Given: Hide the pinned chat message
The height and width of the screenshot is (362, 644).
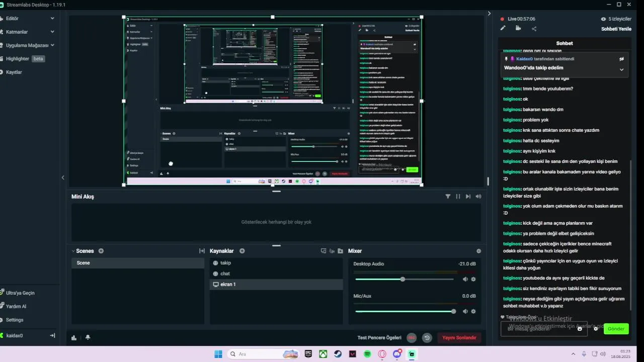Looking at the screenshot, I should (621, 59).
